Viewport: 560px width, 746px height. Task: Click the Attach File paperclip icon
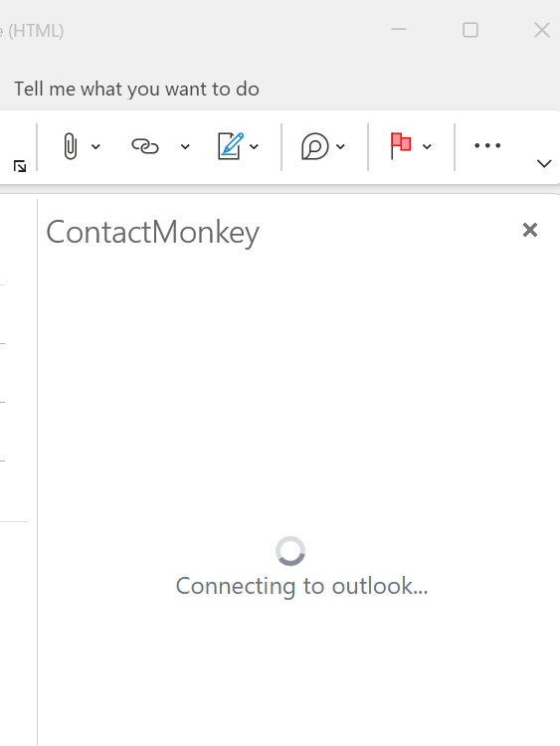point(70,146)
